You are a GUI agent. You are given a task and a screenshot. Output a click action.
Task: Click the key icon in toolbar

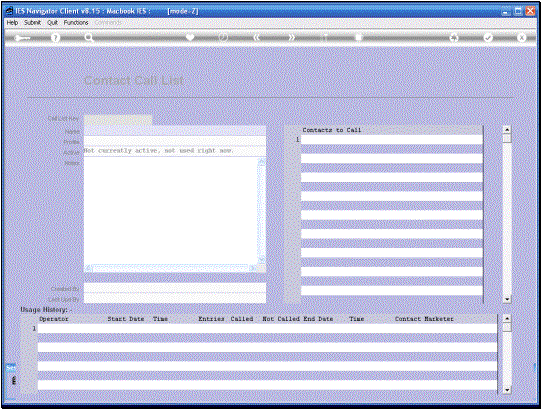pyautogui.click(x=22, y=38)
